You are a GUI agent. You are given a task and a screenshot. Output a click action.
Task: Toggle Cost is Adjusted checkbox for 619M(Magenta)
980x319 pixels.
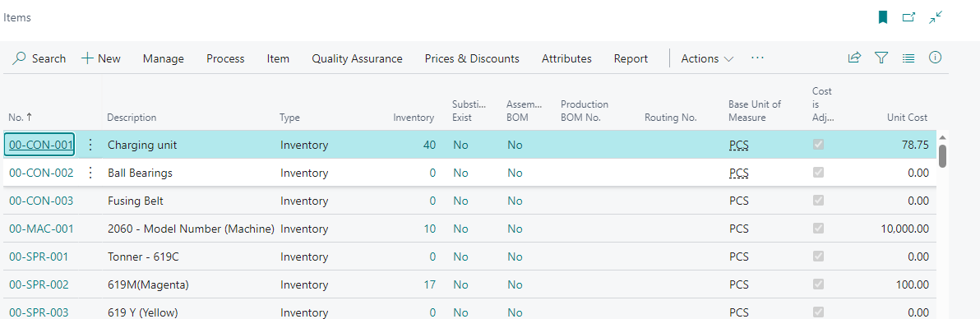[x=817, y=284]
